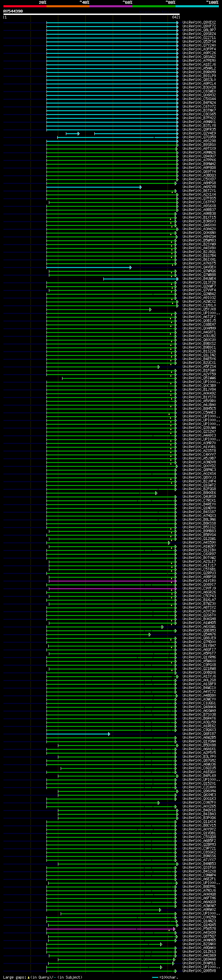
Task: Select hit UniRef100_B9ILP9
Action: click(199, 76)
